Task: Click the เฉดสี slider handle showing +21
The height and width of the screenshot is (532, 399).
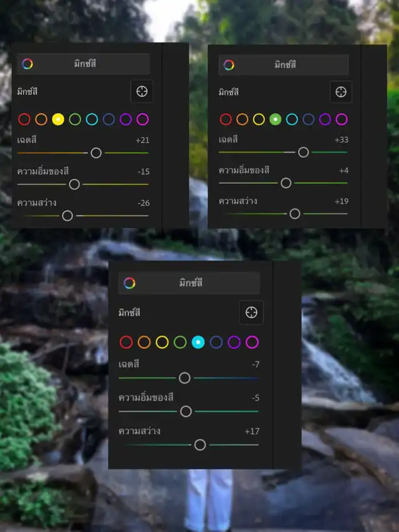Action: 96,153
